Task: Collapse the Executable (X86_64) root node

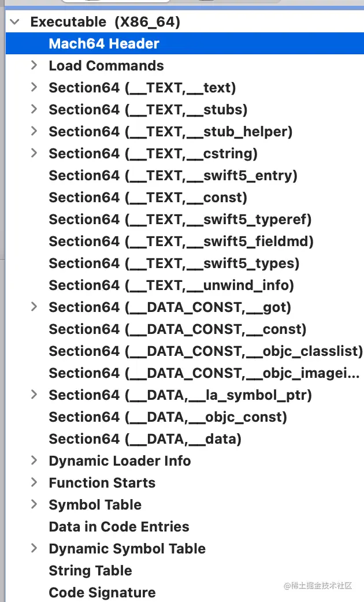Action: coord(16,22)
